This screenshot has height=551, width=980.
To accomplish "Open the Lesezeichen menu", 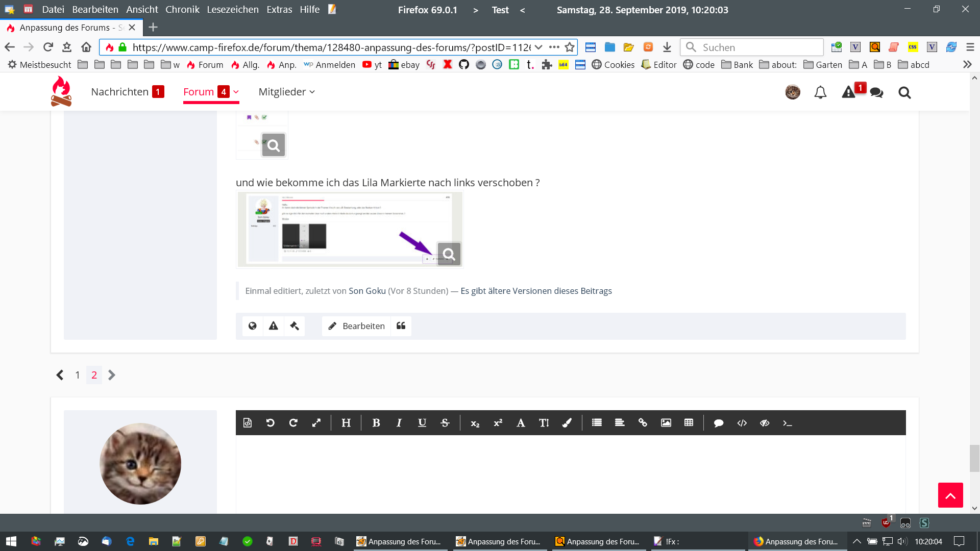I will (x=233, y=9).
